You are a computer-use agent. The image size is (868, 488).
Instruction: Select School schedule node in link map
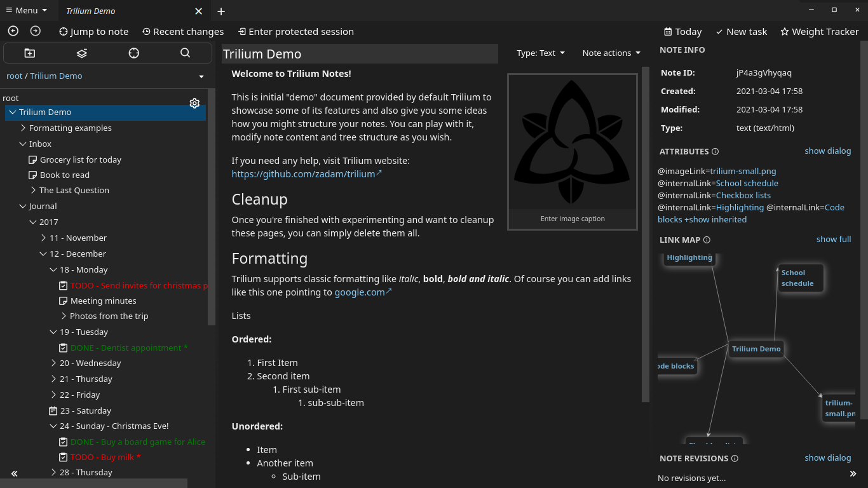pyautogui.click(x=801, y=278)
